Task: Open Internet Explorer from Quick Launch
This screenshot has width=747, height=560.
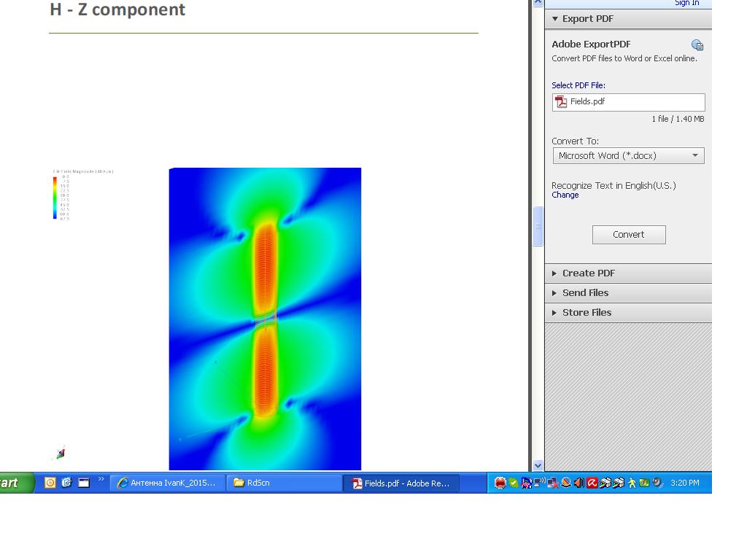Action: 66,483
